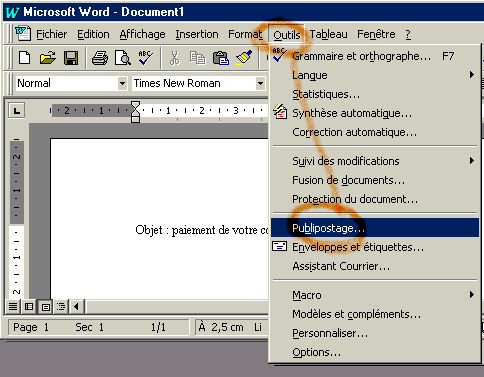Viewport: 484px width, 377px height.
Task: Click 'Sec 1' in the status bar
Action: point(89,327)
